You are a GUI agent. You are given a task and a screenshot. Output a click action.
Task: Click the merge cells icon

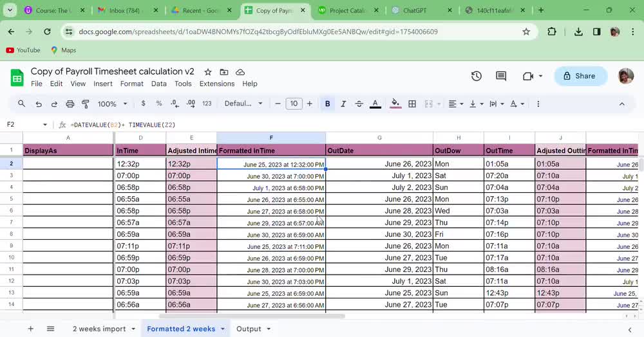(x=428, y=104)
